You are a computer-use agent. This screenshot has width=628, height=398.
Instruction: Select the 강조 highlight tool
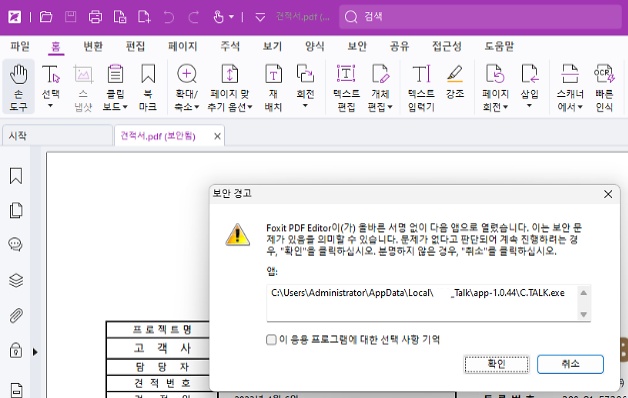click(455, 82)
